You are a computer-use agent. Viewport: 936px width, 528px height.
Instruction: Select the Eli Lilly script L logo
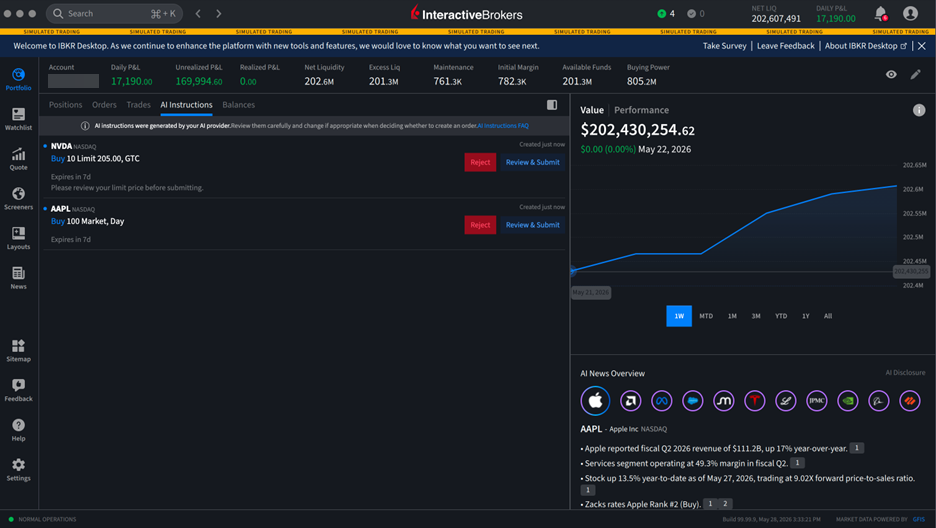click(x=786, y=401)
